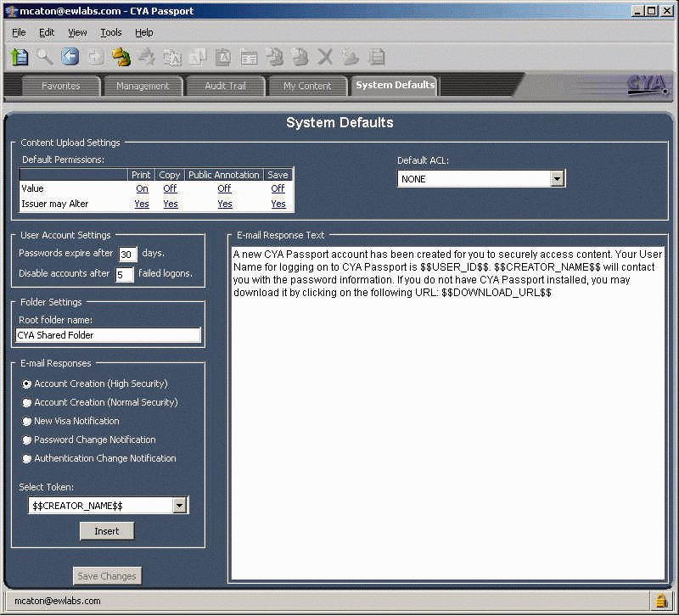Click the Insert button
Screen dimensions: 679x616
(x=107, y=531)
